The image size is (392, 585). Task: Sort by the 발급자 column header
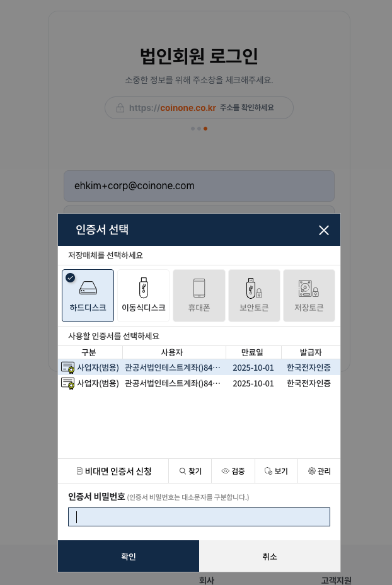[311, 352]
